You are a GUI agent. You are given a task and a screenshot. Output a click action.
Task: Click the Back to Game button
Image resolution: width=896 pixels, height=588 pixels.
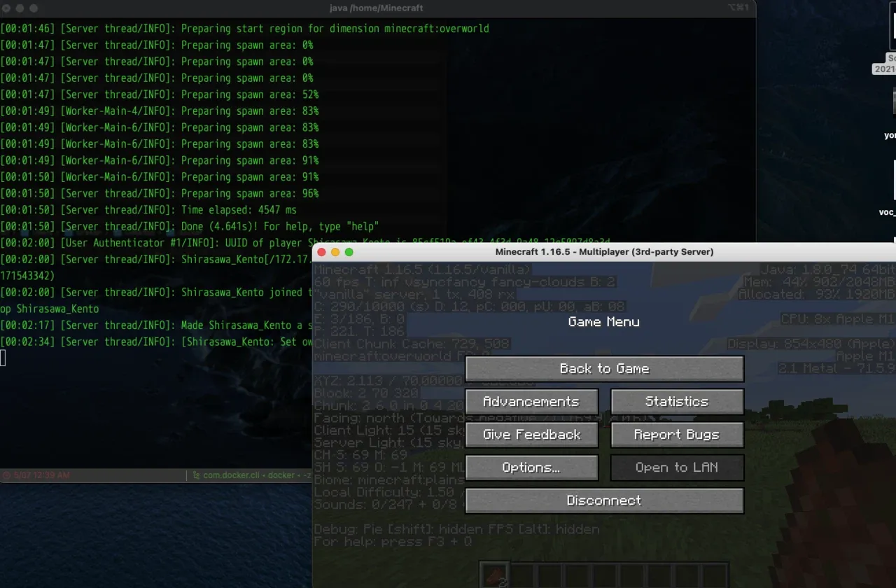(x=604, y=369)
